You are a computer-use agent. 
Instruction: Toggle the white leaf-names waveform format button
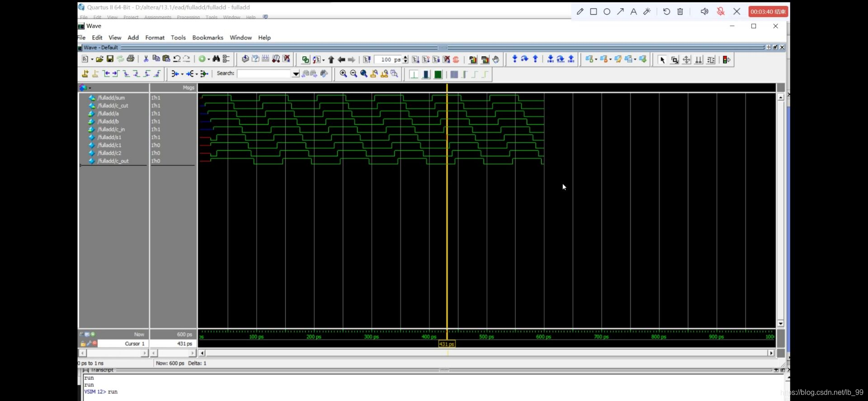(414, 75)
